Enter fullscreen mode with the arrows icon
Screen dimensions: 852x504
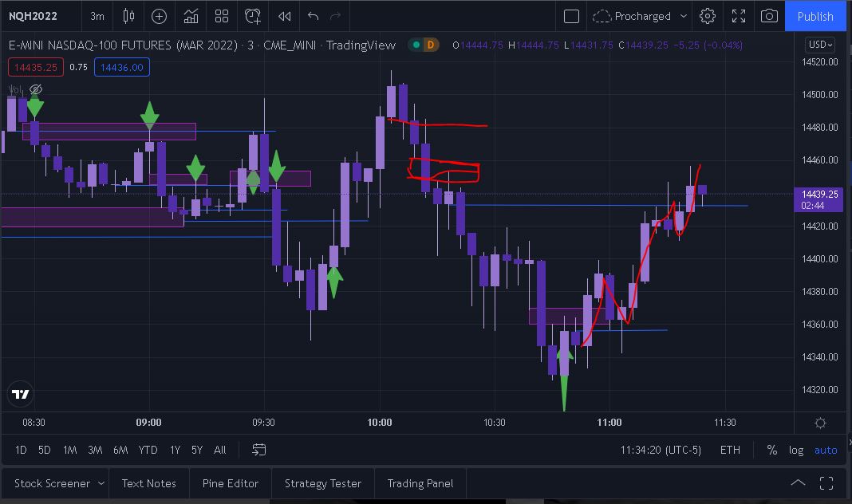[739, 16]
